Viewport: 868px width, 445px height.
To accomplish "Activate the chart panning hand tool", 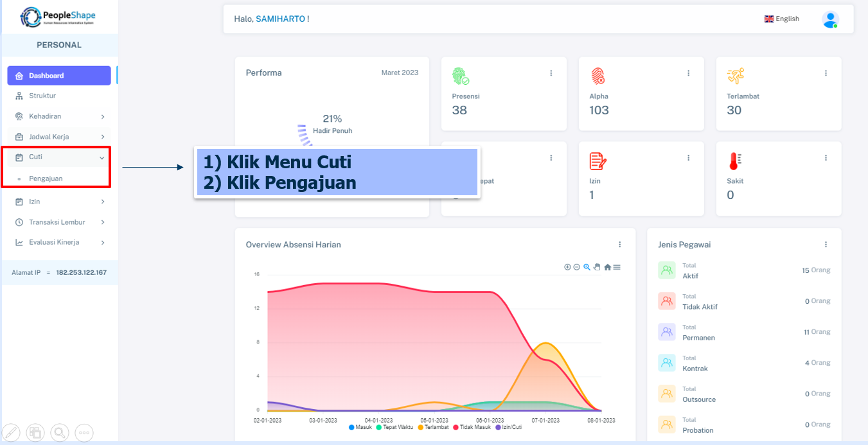I will [x=597, y=267].
